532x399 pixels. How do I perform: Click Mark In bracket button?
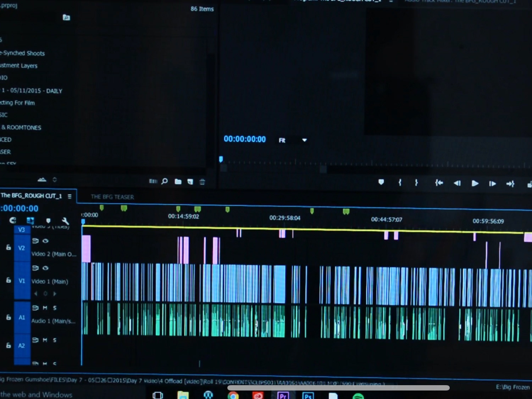click(400, 182)
